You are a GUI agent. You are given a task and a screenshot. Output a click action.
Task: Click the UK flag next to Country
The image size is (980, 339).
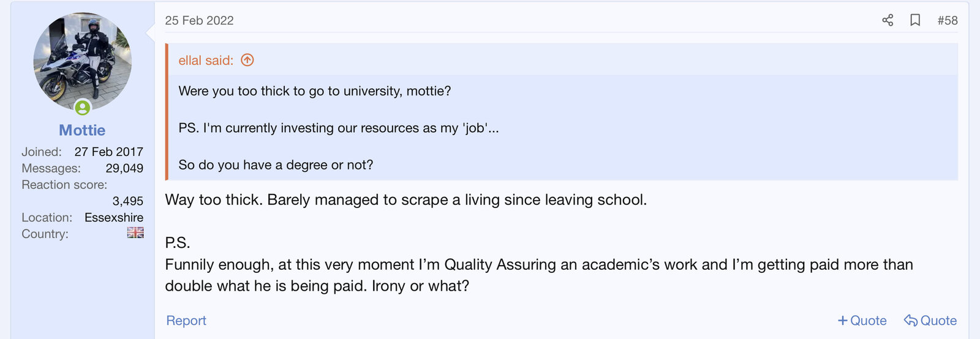(135, 233)
